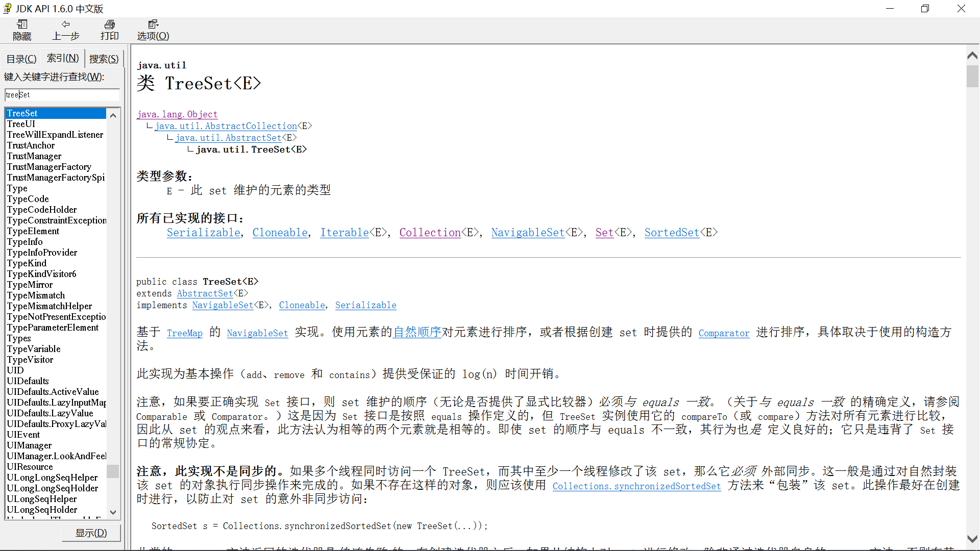Viewport: 980px width, 551px height.
Task: Select TypeCode in the index list
Action: (x=28, y=199)
